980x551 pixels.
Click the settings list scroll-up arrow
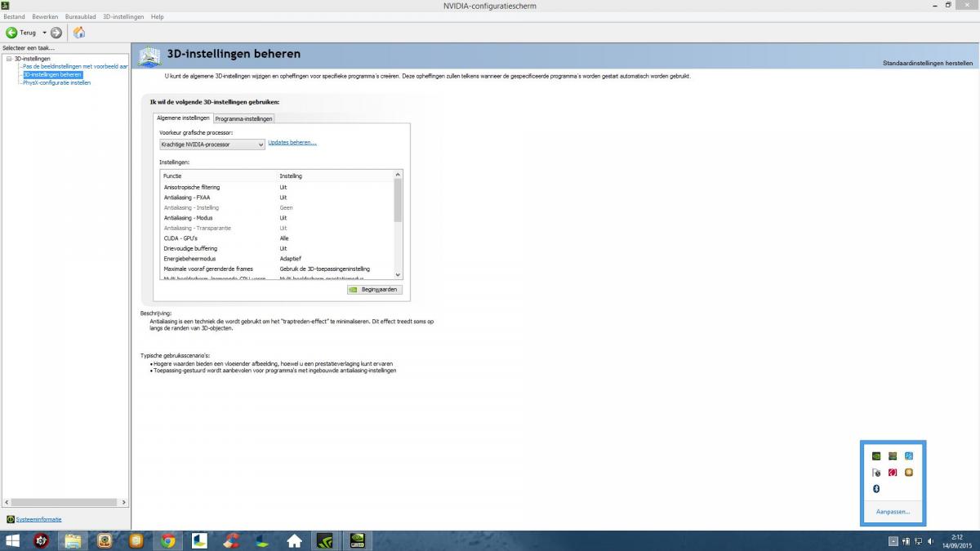(399, 174)
